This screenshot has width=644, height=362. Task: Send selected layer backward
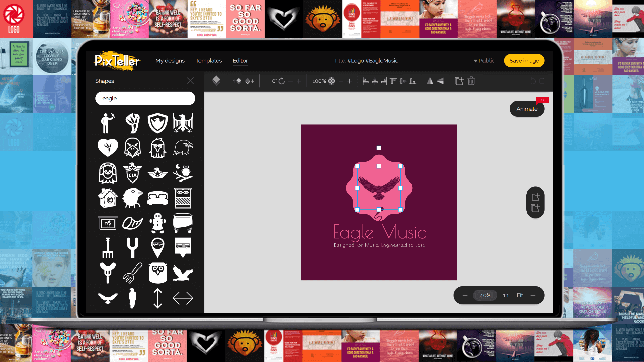pos(250,81)
